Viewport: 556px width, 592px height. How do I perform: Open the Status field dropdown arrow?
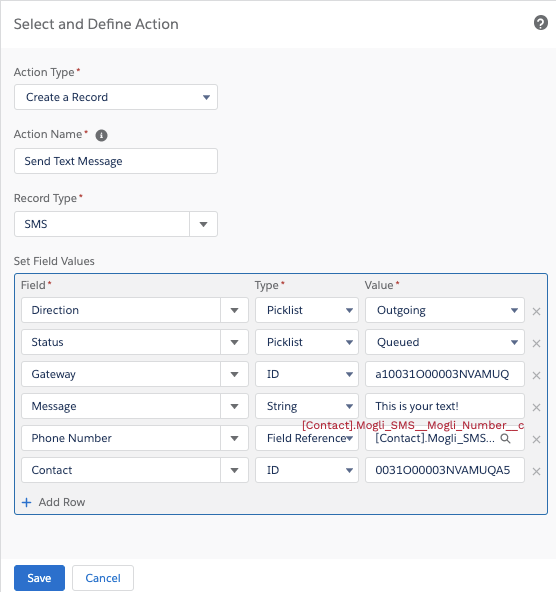[234, 342]
